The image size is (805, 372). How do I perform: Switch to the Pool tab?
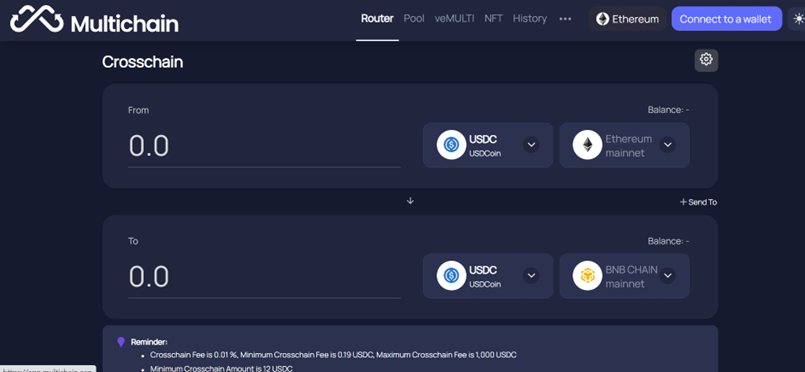point(414,18)
